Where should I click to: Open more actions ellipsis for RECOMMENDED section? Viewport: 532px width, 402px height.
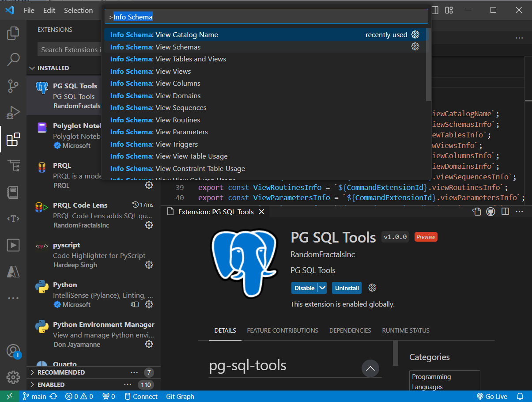coord(134,372)
